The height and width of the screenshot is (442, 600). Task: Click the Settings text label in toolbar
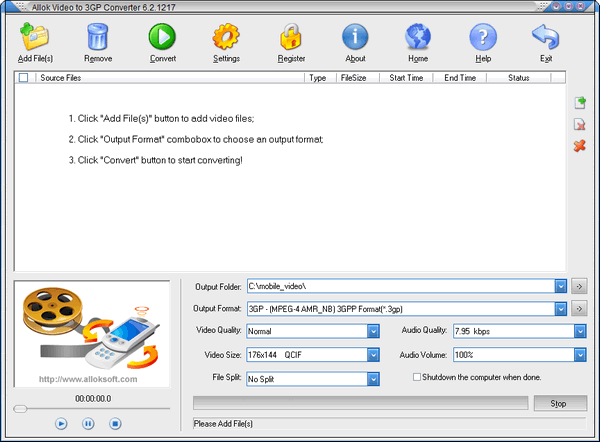coord(226,59)
